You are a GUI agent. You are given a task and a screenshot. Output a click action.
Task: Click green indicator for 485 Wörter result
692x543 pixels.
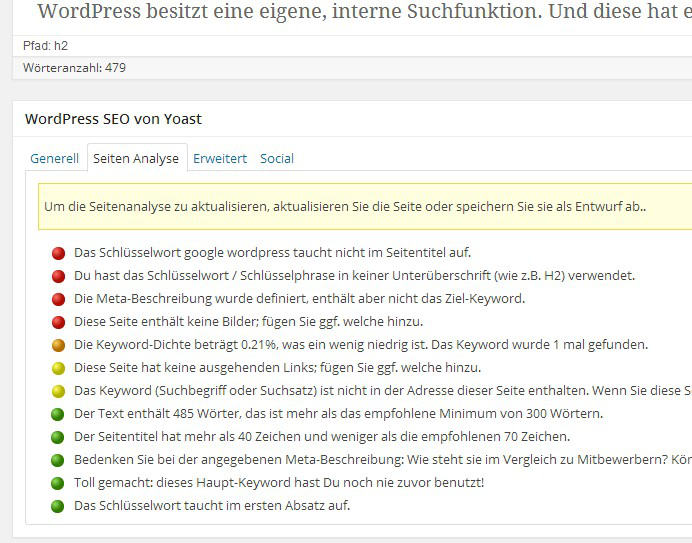coord(57,414)
